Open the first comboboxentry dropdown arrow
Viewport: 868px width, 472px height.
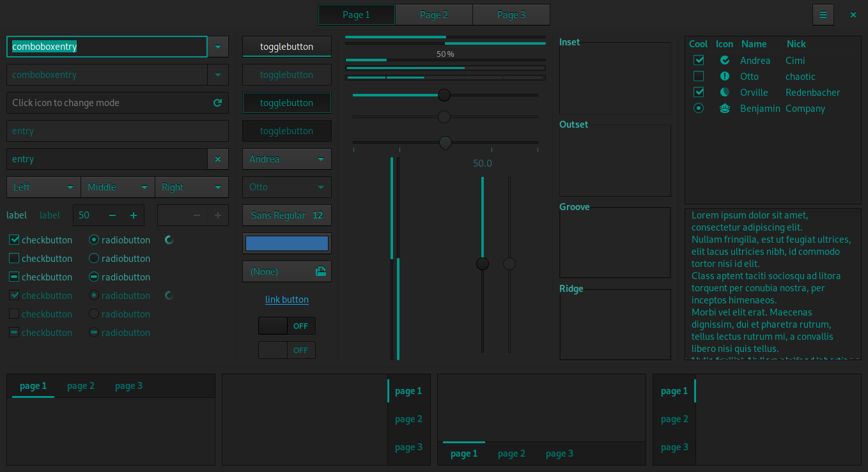pyautogui.click(x=218, y=47)
